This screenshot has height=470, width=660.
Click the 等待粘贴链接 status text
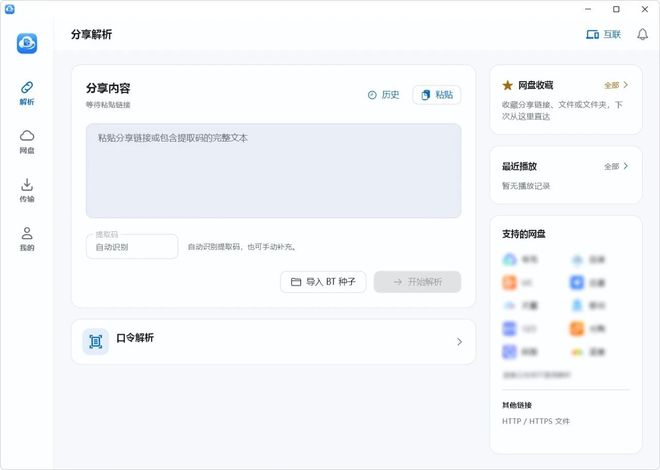(x=108, y=105)
